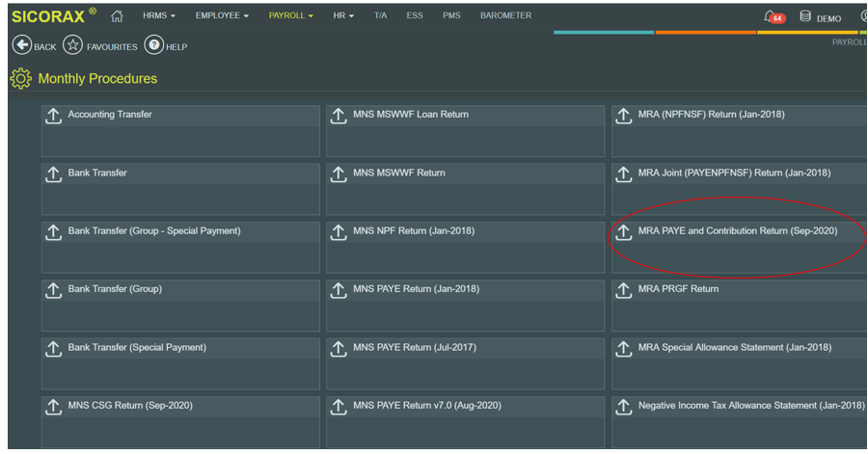Open the Bank Transfer procedure text
868x454 pixels.
tap(97, 173)
